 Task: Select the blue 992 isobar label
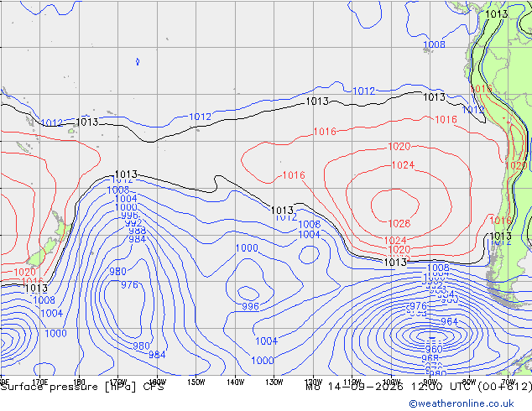coord(133,223)
